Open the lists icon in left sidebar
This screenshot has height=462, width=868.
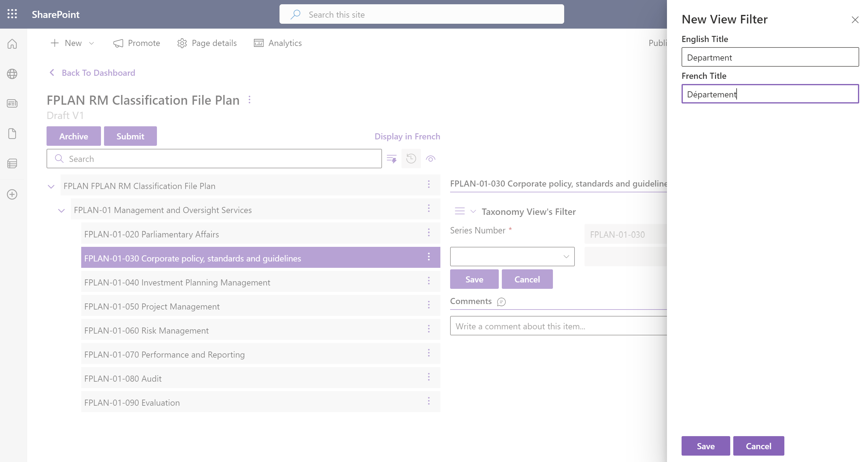pos(12,163)
